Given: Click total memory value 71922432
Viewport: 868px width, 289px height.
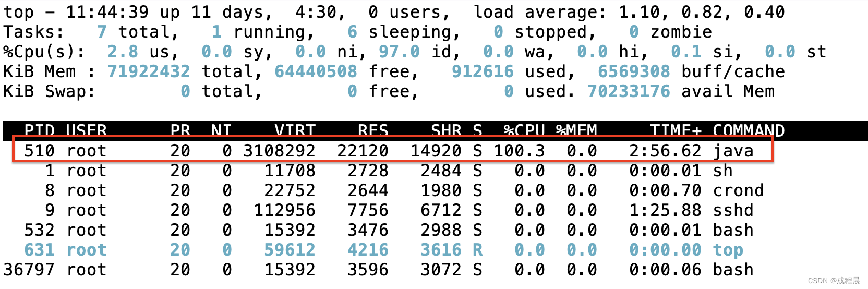Looking at the screenshot, I should (149, 71).
